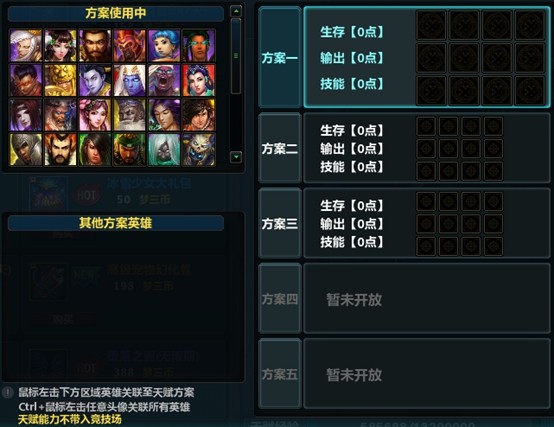This screenshot has width=554, height=427.
Task: Click the hero list scrollbar handle
Action: (236, 56)
